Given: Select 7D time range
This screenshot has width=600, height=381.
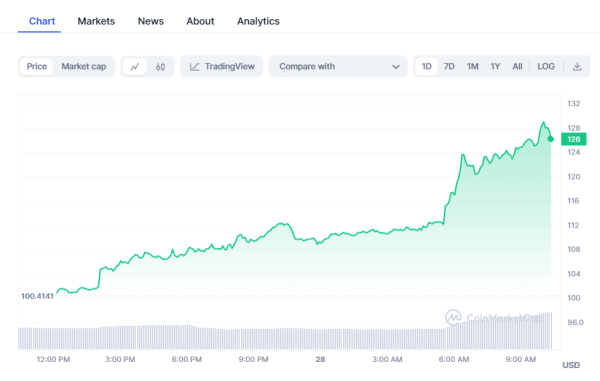Looking at the screenshot, I should (x=449, y=67).
